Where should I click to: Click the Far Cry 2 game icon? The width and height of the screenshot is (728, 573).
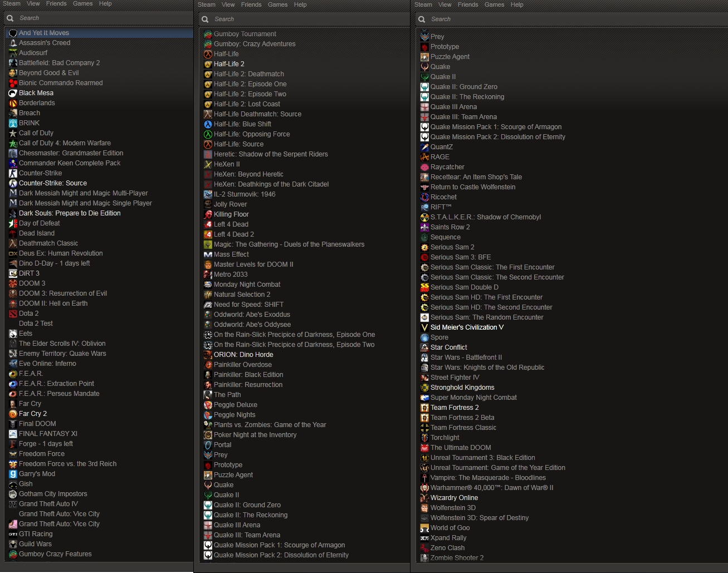coord(13,414)
